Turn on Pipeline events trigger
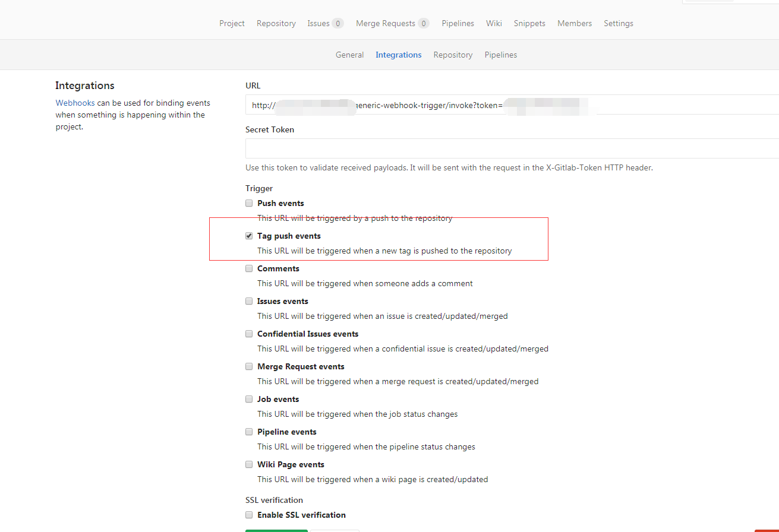779x532 pixels. coord(249,432)
